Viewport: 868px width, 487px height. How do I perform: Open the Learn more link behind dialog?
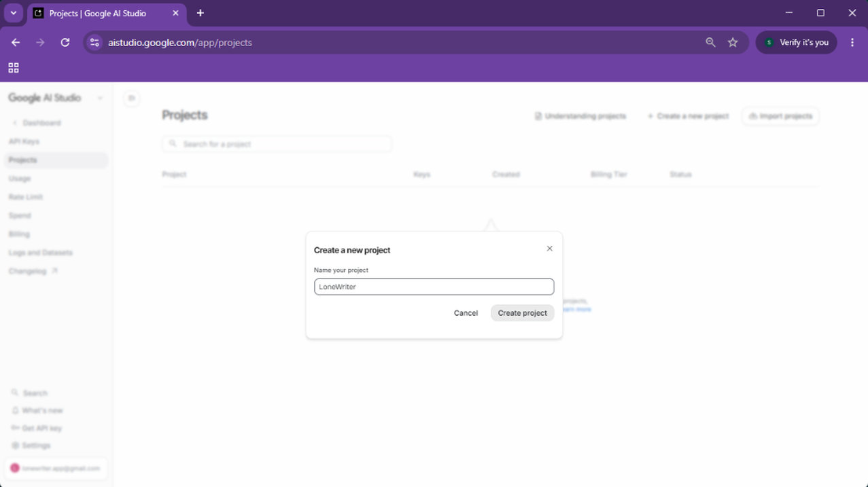click(577, 309)
